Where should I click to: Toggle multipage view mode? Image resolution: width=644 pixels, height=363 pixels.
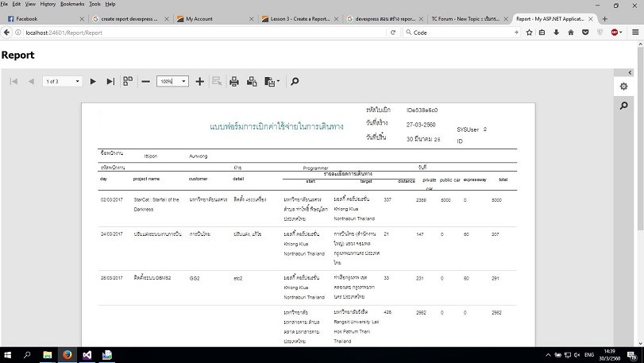coord(128,81)
